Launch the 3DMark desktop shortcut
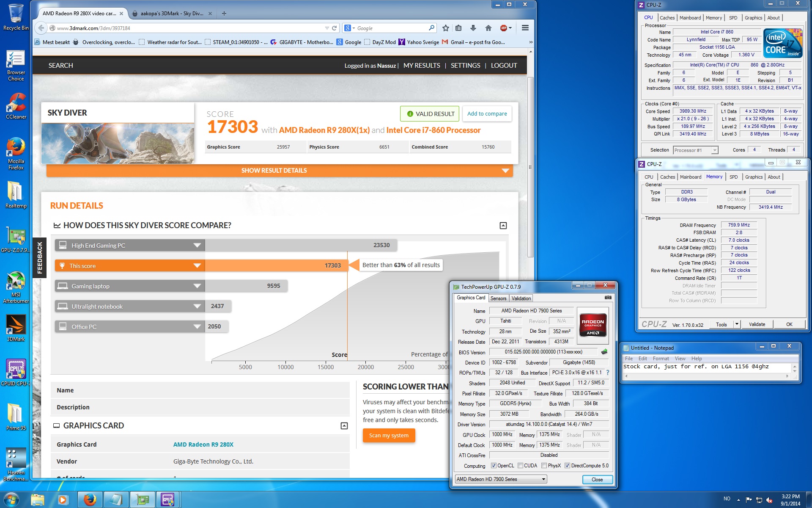Screen dimensions: 812x508 pyautogui.click(x=16, y=328)
